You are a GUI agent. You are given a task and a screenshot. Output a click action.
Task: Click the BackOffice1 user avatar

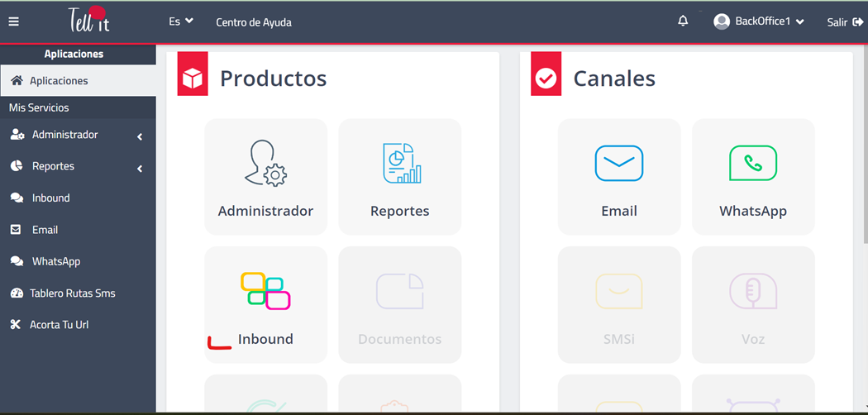pyautogui.click(x=722, y=21)
